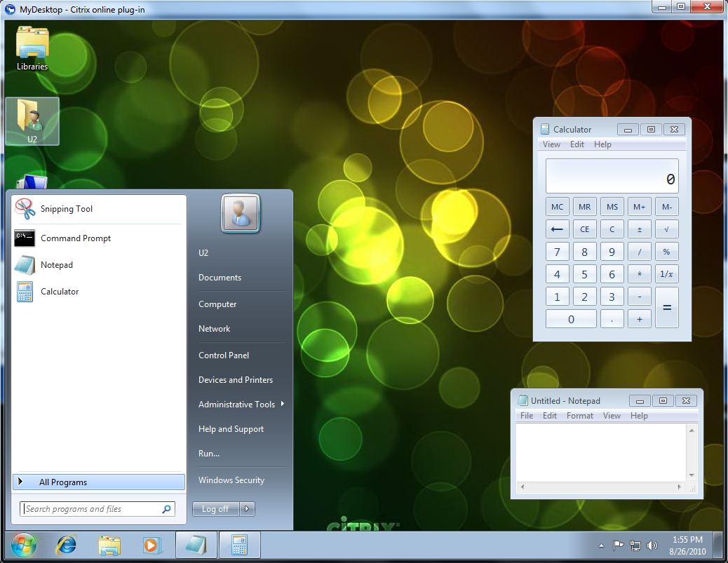Click the volume speaker tray icon
The image size is (728, 563).
[652, 545]
